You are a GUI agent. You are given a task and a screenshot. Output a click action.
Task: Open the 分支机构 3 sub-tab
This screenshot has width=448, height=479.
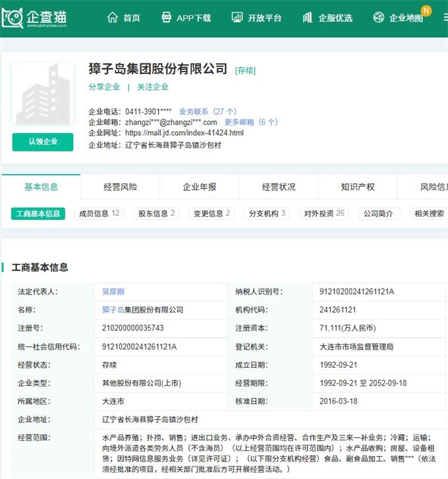267,213
